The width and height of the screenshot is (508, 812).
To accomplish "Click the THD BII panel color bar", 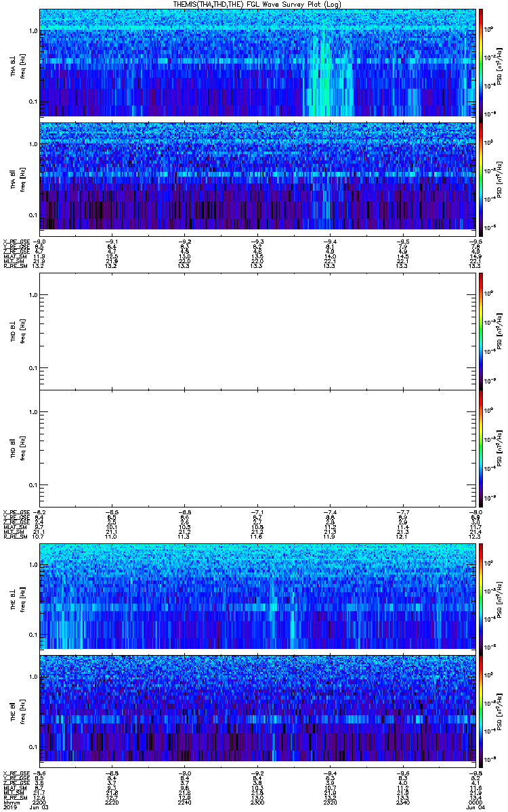I will pos(481,449).
